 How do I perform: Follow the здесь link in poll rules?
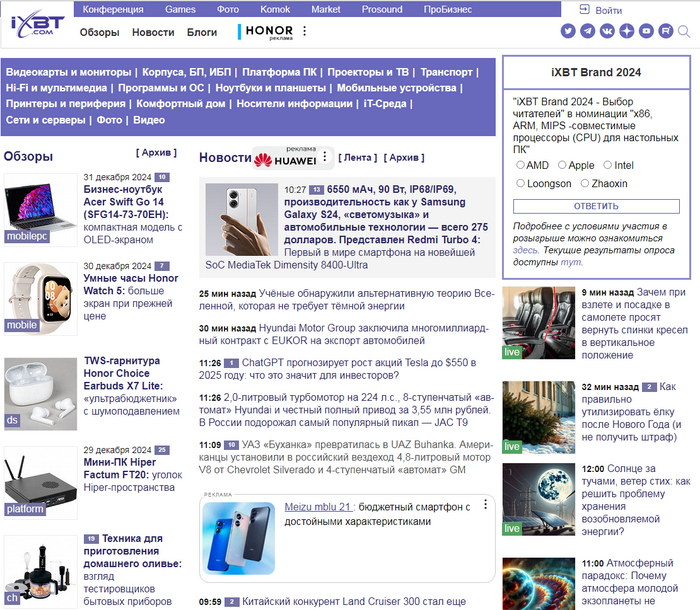pos(525,251)
